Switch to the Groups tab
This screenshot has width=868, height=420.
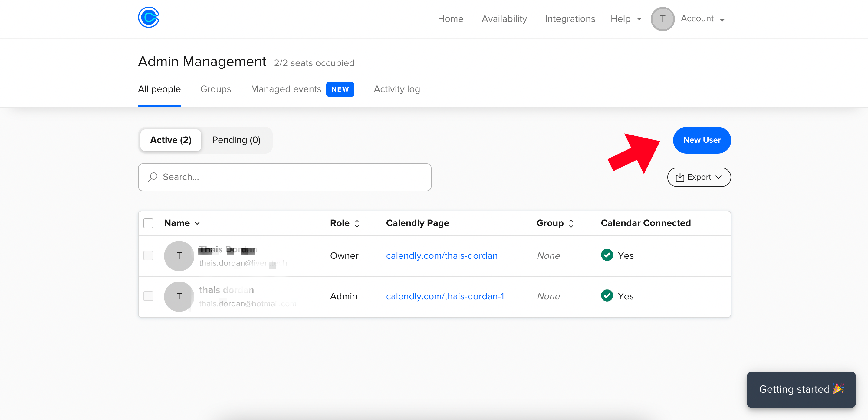coord(216,89)
